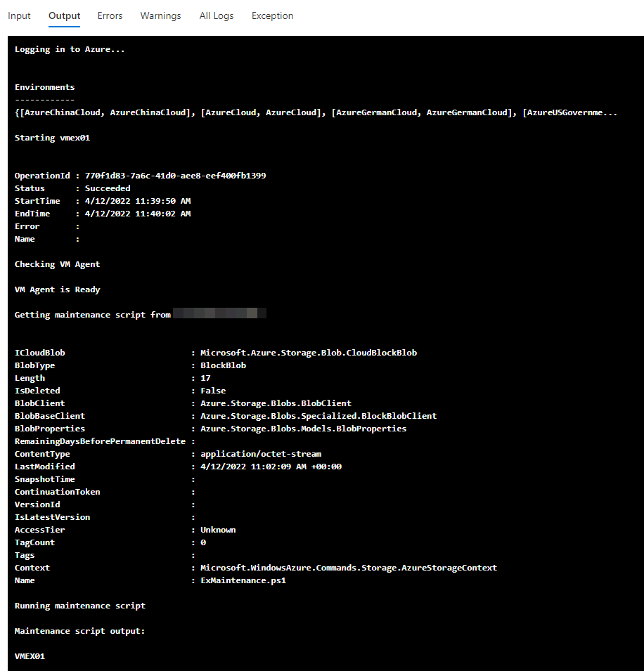Switch to the Input tab
The image size is (644, 671).
pos(19,16)
